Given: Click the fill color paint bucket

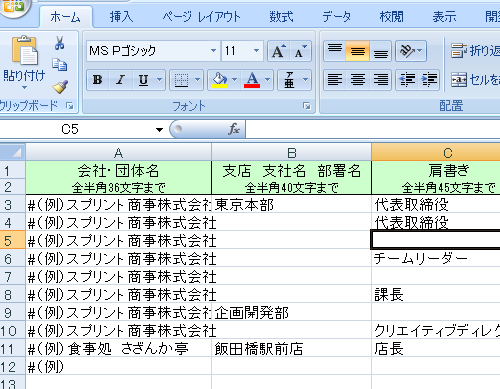Looking at the screenshot, I should 219,80.
